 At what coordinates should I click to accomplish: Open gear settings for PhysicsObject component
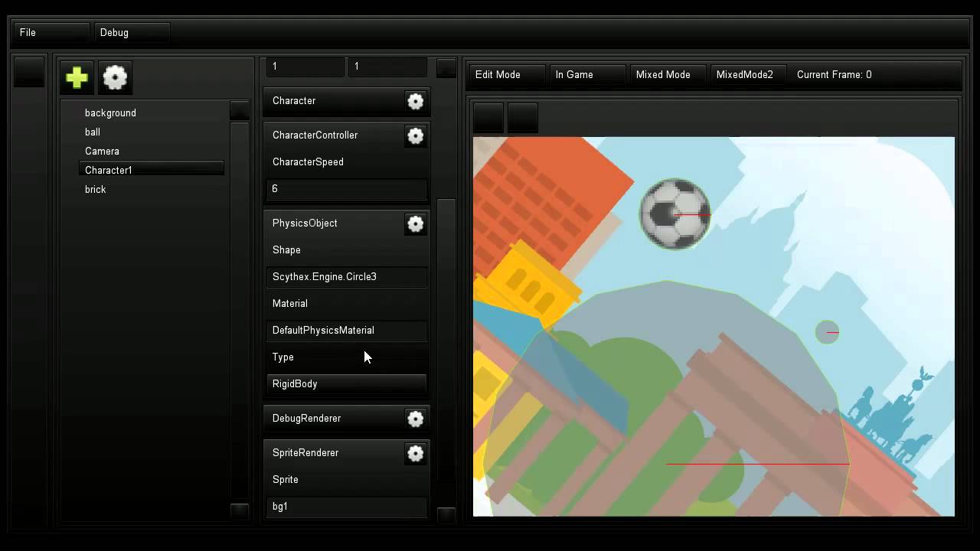pos(415,223)
